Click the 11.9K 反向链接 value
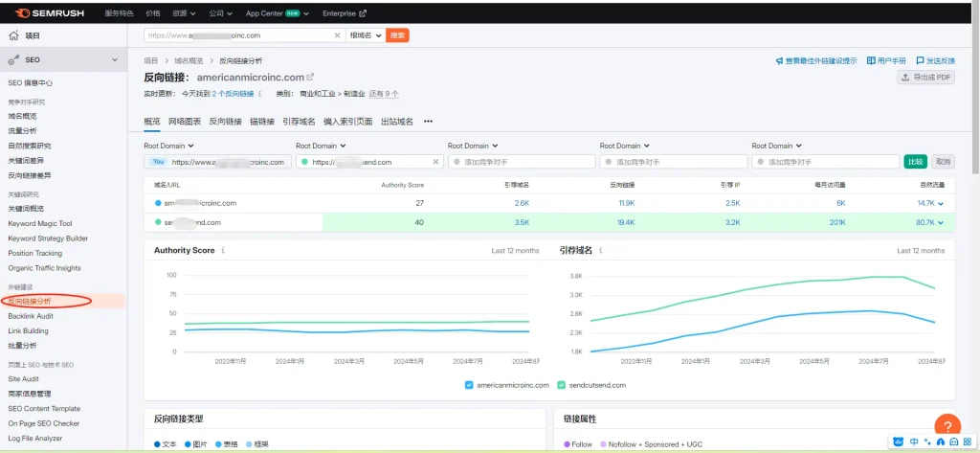 [x=627, y=203]
